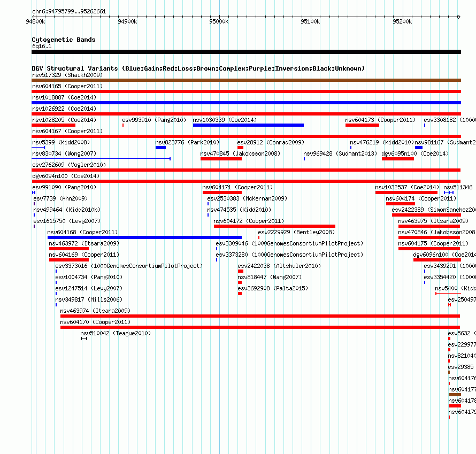Screen dimensions: 476x454
Task: Click esv1247514 (Levy2007) label
Action: point(89,288)
